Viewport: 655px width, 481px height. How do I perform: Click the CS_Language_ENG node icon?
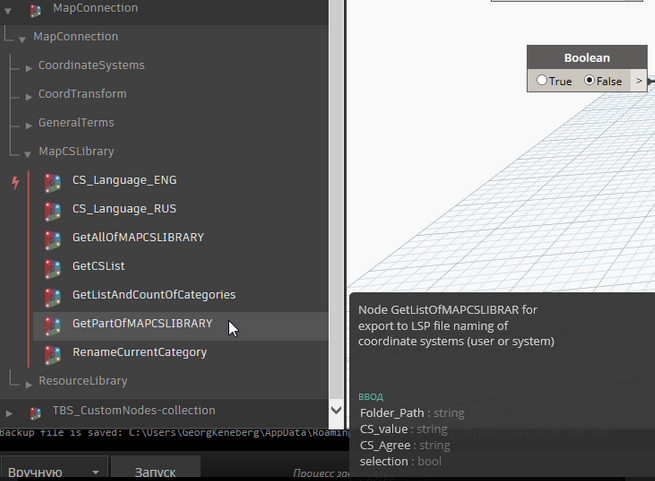pyautogui.click(x=53, y=181)
